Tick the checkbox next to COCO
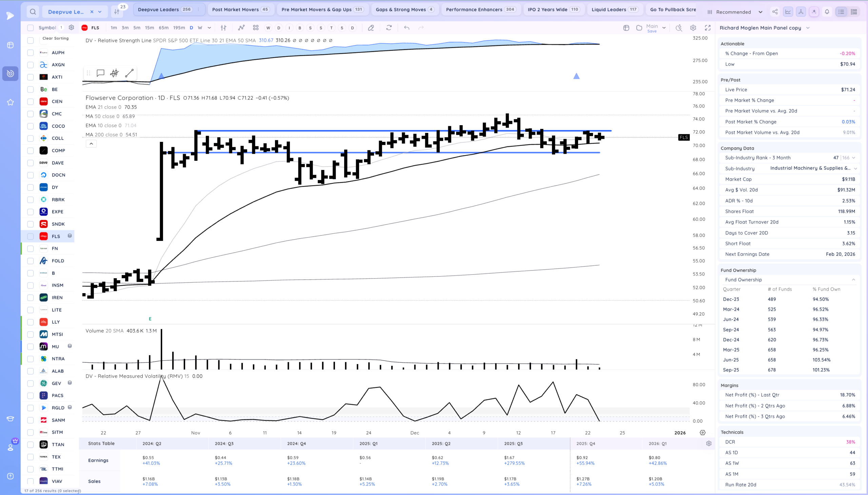868x495 pixels. pos(31,126)
